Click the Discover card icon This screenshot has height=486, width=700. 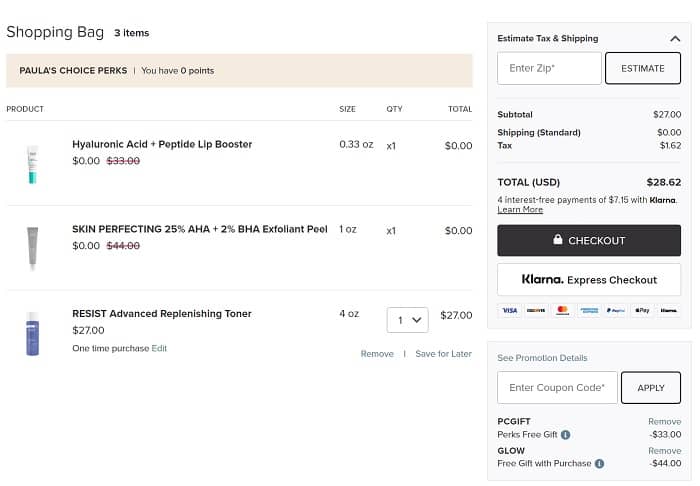tap(536, 310)
